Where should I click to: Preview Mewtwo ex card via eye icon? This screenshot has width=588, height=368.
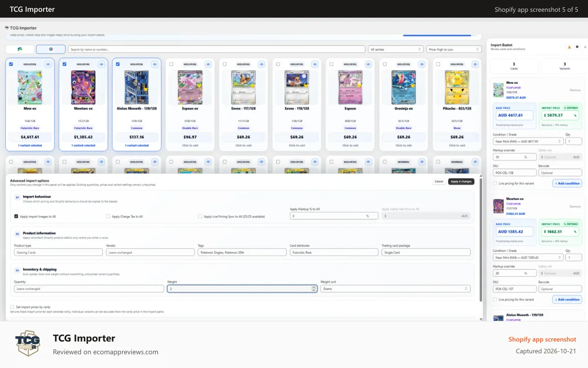[x=101, y=64]
